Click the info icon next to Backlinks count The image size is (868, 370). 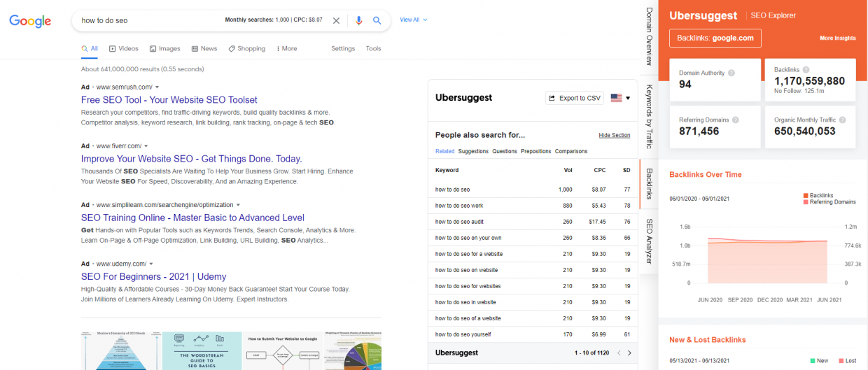coord(806,70)
